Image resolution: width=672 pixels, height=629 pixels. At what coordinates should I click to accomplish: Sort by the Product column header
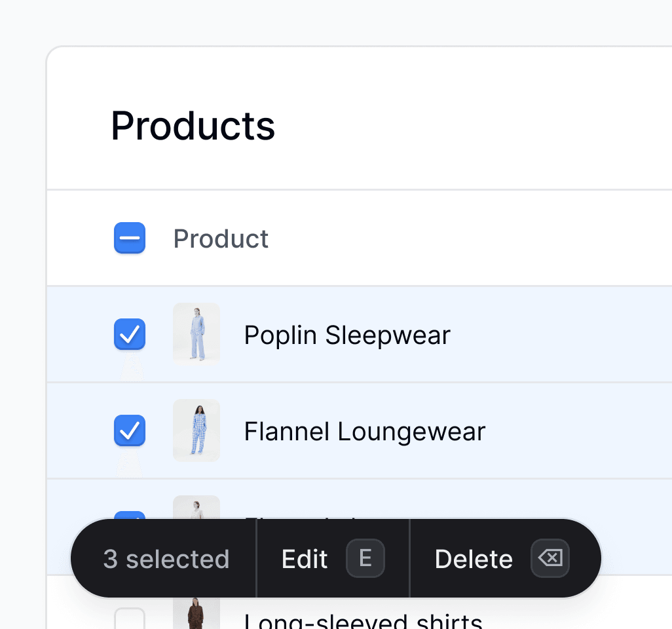pyautogui.click(x=221, y=238)
